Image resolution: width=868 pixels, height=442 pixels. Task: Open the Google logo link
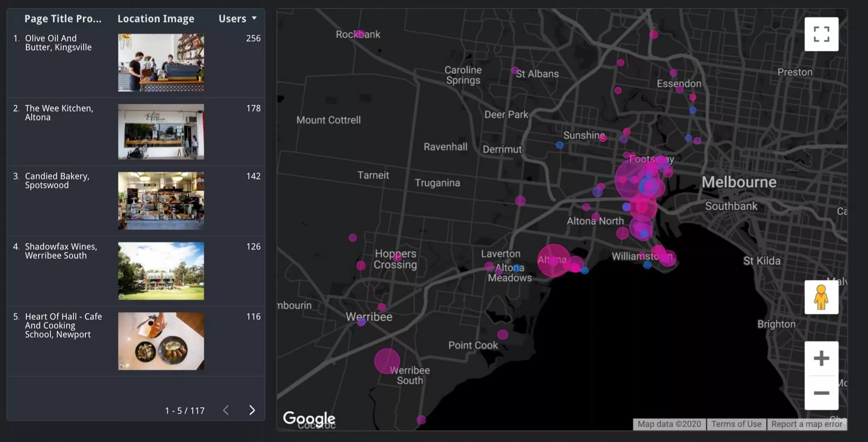(x=309, y=418)
